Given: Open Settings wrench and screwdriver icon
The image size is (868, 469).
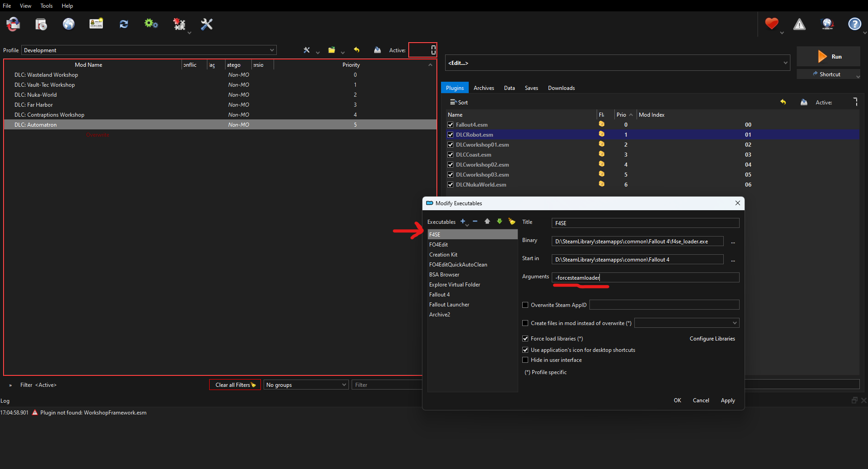Looking at the screenshot, I should click(207, 24).
